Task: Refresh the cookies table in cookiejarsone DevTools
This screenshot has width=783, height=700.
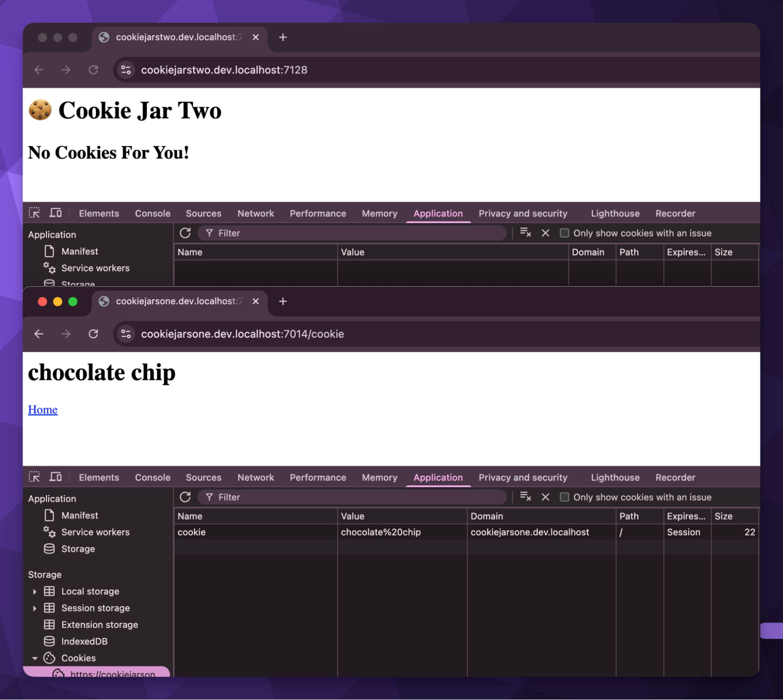Action: (185, 497)
